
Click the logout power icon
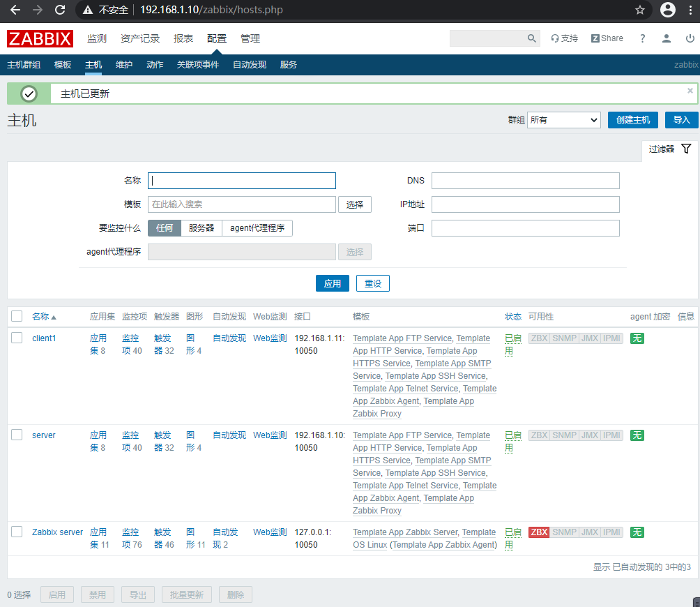pos(690,38)
